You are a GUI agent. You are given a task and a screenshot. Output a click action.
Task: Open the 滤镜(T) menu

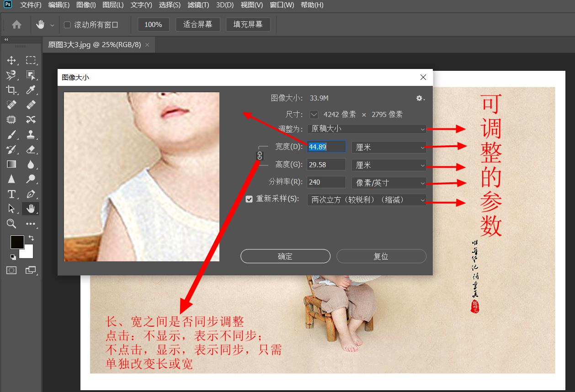tap(197, 5)
